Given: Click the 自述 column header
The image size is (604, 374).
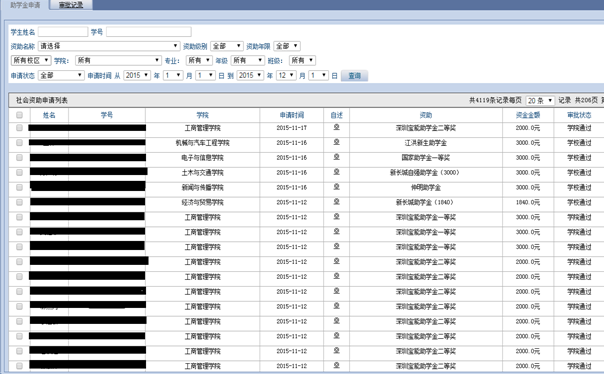Looking at the screenshot, I should point(336,115).
